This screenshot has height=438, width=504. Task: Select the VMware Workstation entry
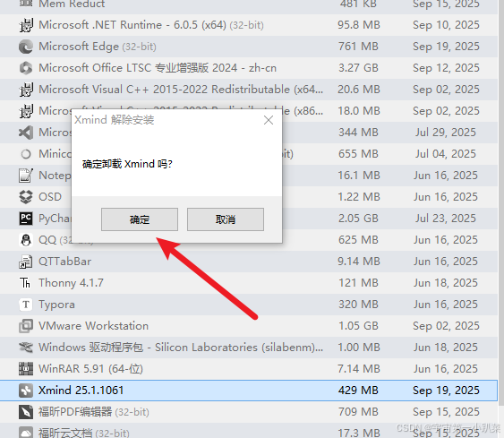point(249,326)
